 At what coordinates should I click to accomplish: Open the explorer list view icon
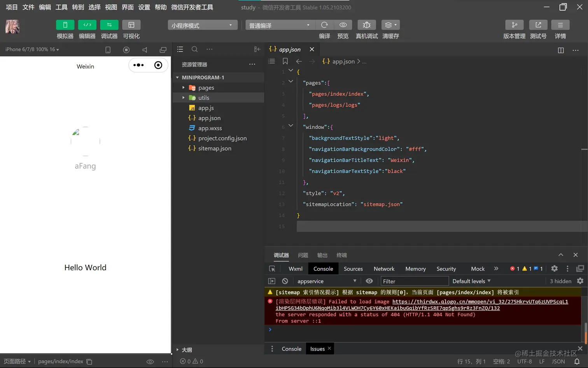point(180,49)
